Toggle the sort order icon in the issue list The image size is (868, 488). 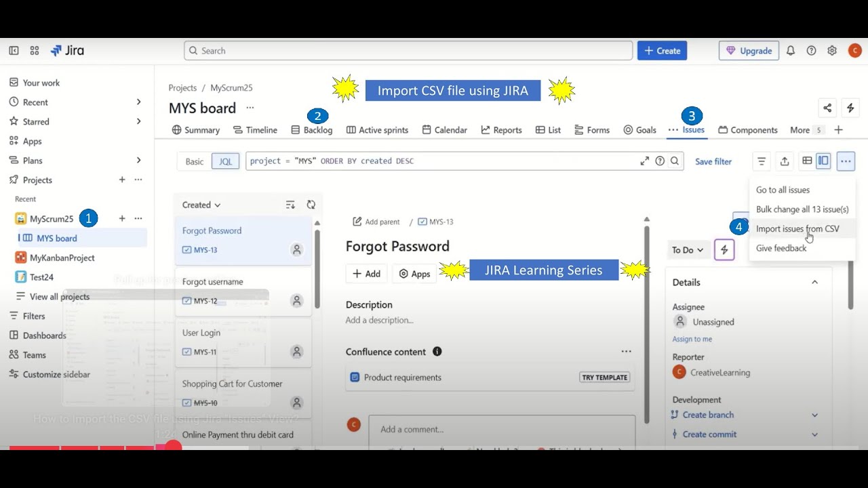[x=290, y=205]
